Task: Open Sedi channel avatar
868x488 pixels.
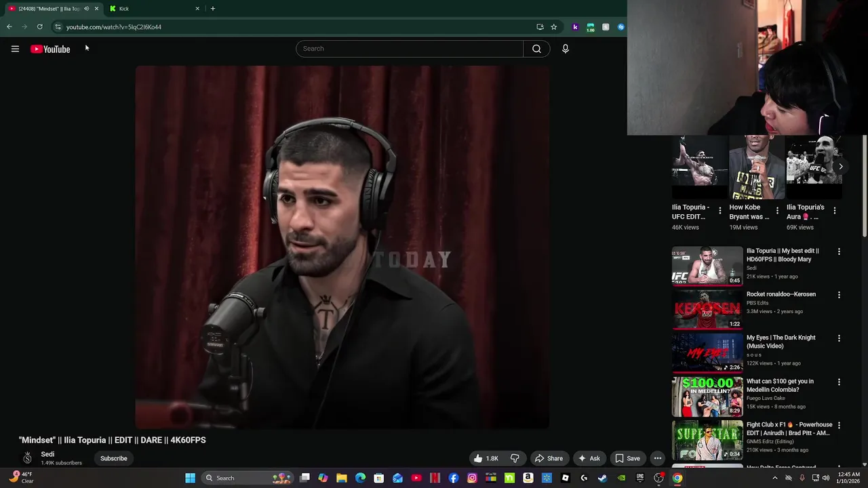Action: pos(27,458)
